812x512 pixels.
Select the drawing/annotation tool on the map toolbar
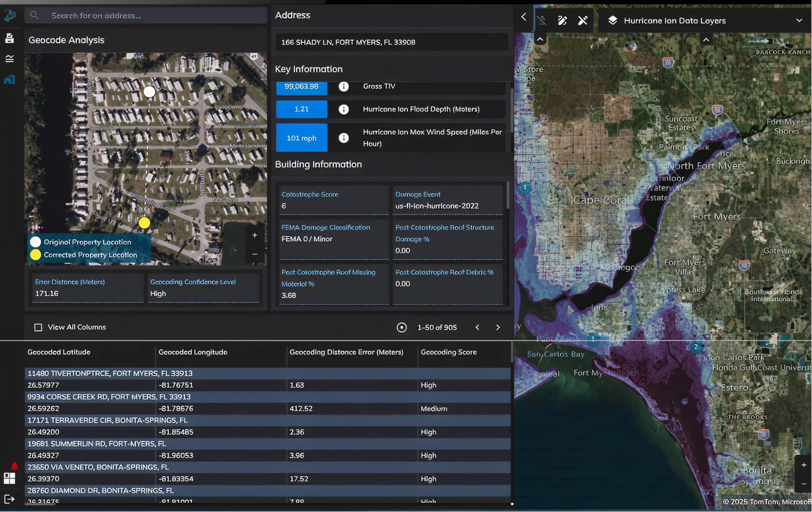563,20
